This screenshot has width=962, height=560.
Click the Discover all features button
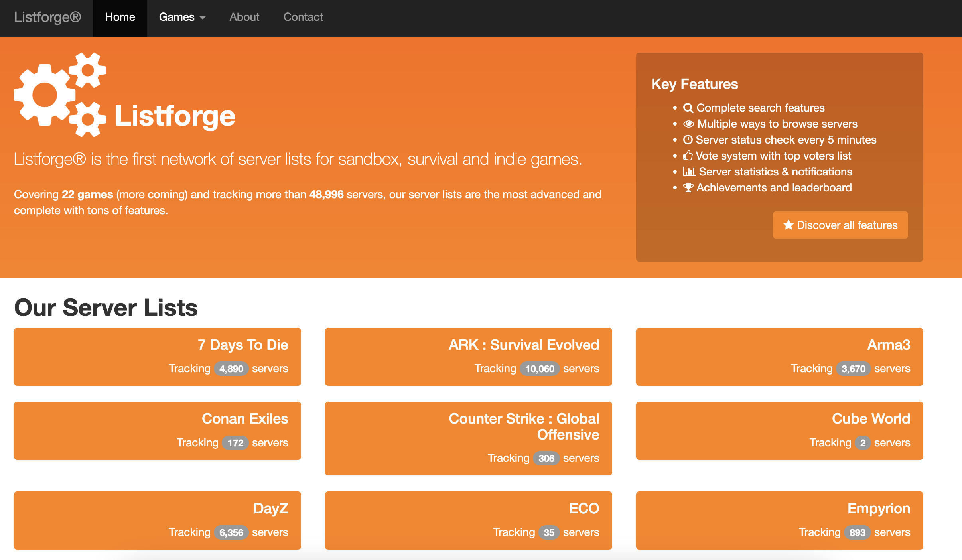(x=840, y=225)
